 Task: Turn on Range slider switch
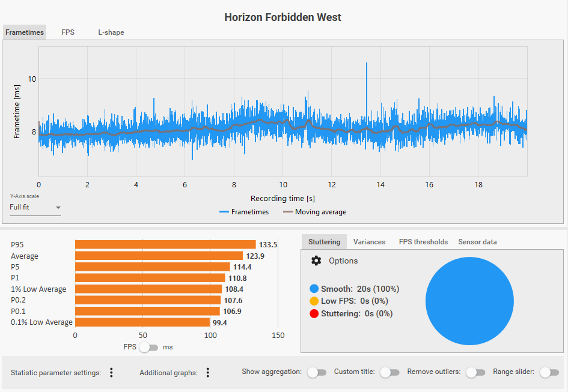pyautogui.click(x=549, y=372)
